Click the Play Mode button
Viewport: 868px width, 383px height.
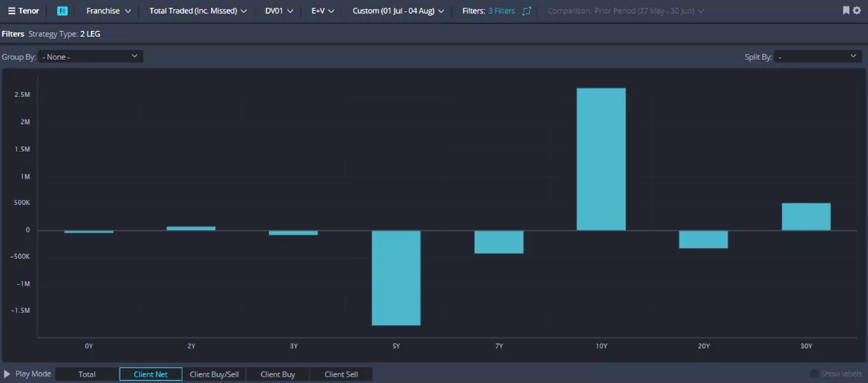27,374
